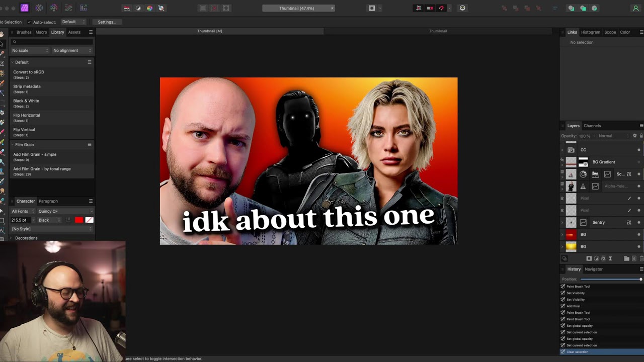Apply Auto Levels from the toolbar
This screenshot has width=644, height=362.
[x=127, y=8]
